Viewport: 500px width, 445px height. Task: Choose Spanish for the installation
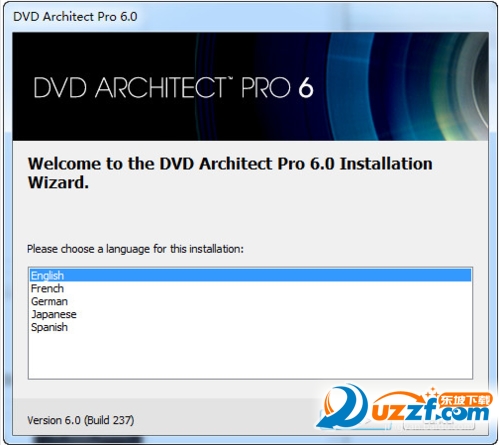pos(250,327)
